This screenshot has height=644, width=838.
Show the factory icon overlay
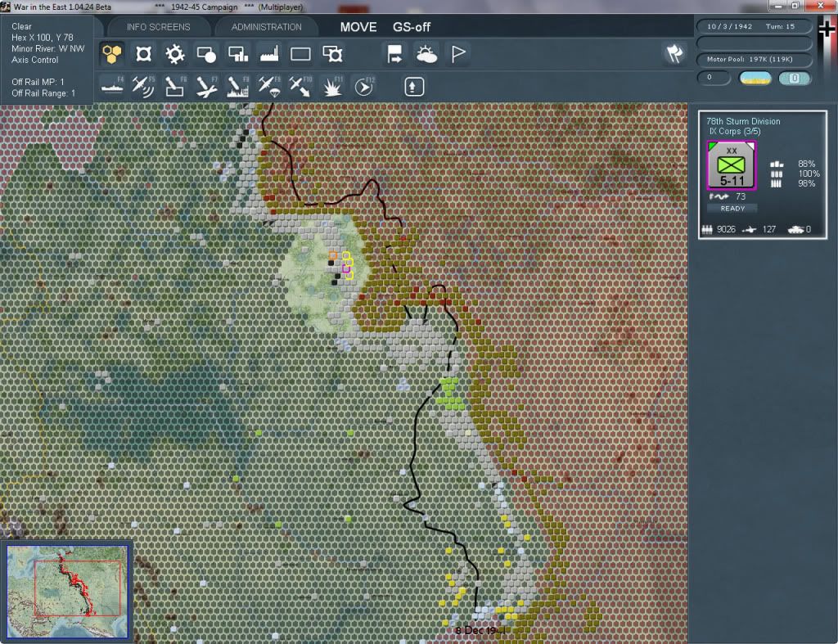click(x=269, y=54)
